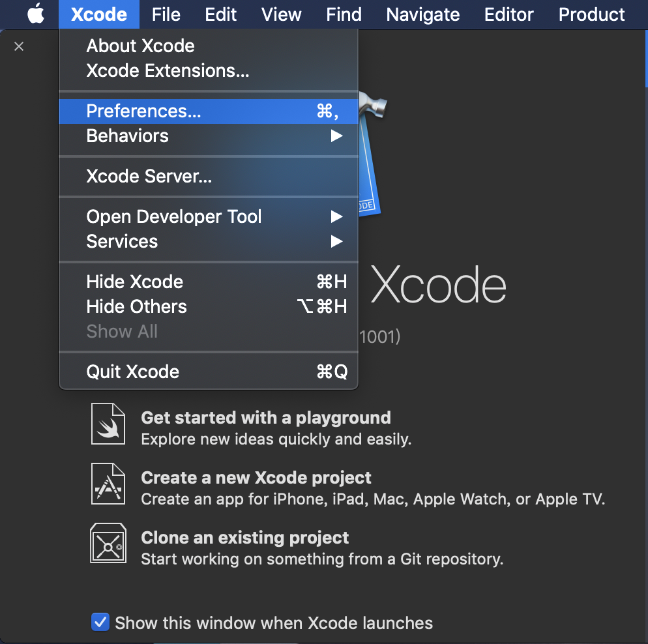Click Clone an existing project
This screenshot has width=648, height=644.
(244, 537)
